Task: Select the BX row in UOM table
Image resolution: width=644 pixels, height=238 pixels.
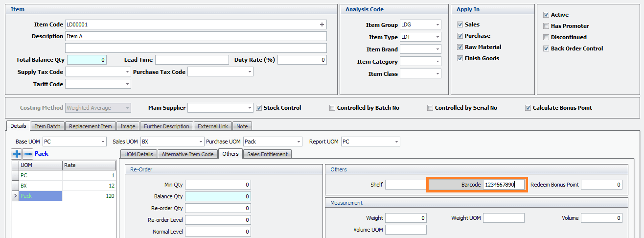Action: coord(40,186)
